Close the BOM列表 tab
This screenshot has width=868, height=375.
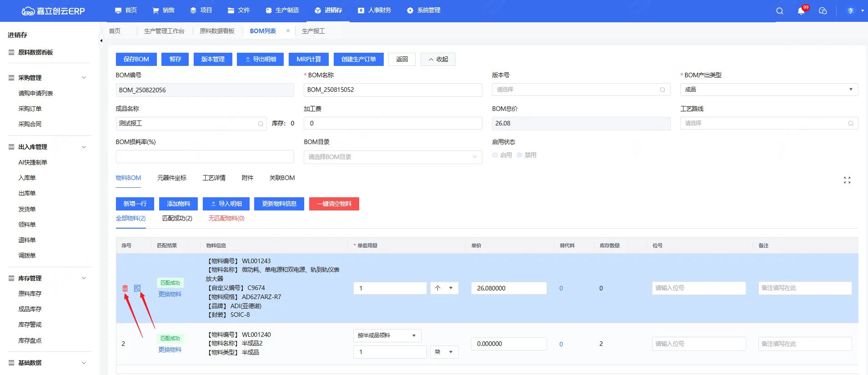coord(288,31)
